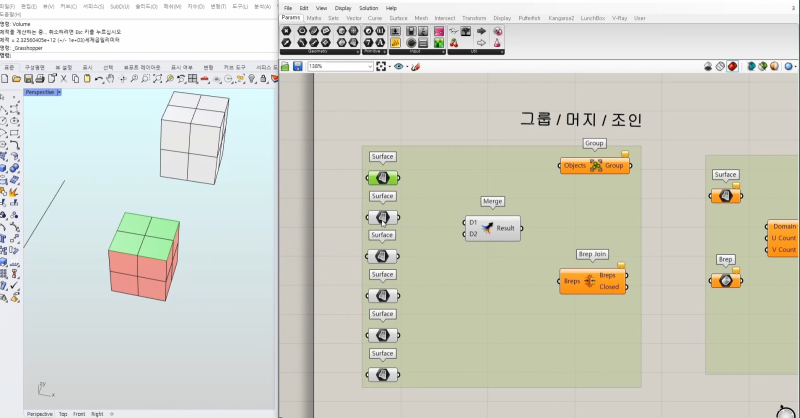Viewport: 800px width, 418px height.
Task: Click Rhino command prompt input line
Action: pos(139,55)
